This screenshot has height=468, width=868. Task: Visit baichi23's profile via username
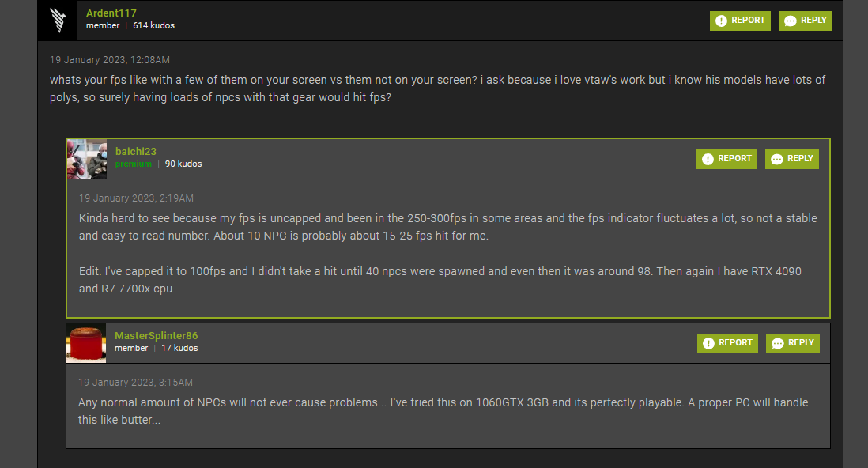click(x=136, y=151)
